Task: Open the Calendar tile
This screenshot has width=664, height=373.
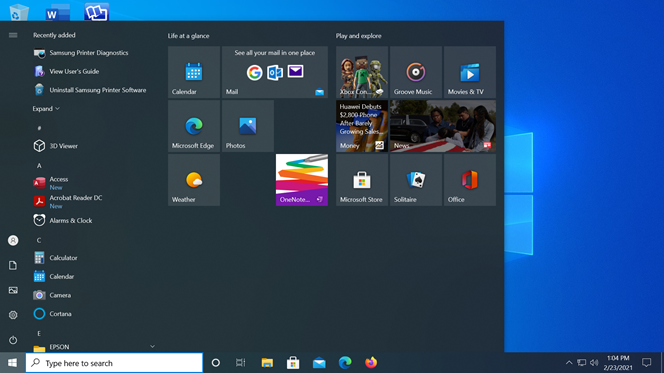Action: (194, 72)
